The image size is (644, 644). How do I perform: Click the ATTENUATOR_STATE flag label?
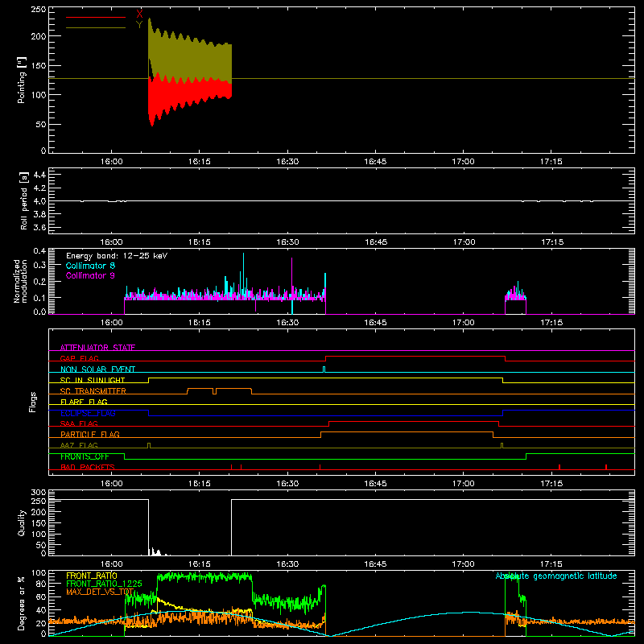97,348
